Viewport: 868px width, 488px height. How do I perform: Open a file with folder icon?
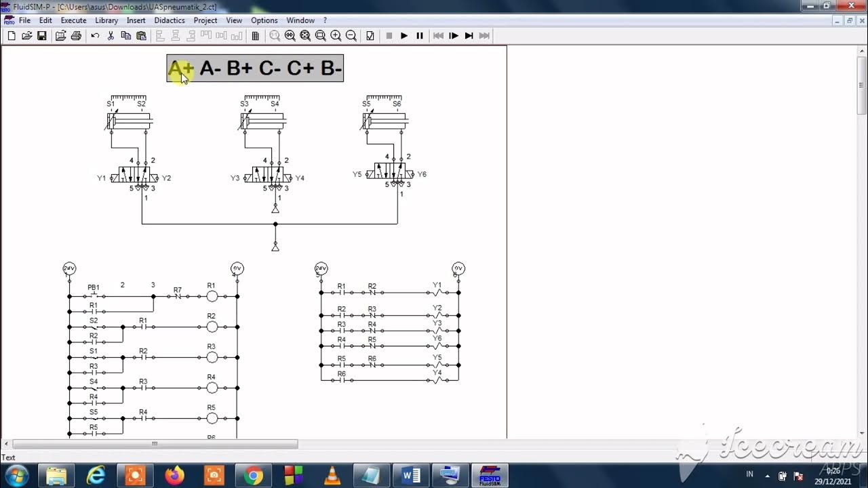(x=27, y=36)
